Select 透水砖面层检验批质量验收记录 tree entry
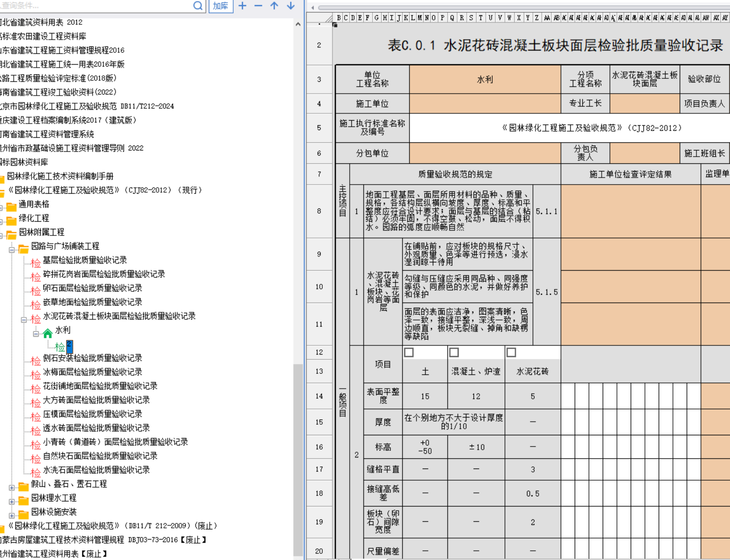Viewport: 730px width, 560px height. 96,428
